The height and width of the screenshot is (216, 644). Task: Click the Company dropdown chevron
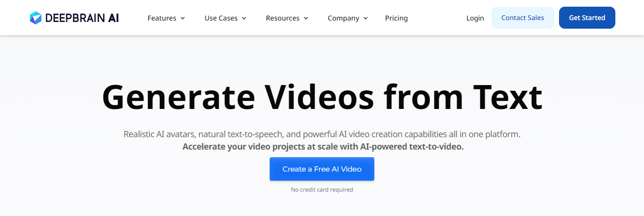pos(366,18)
